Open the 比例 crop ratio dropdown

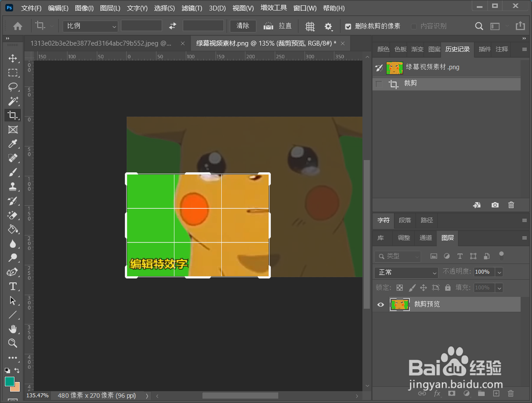(91, 26)
